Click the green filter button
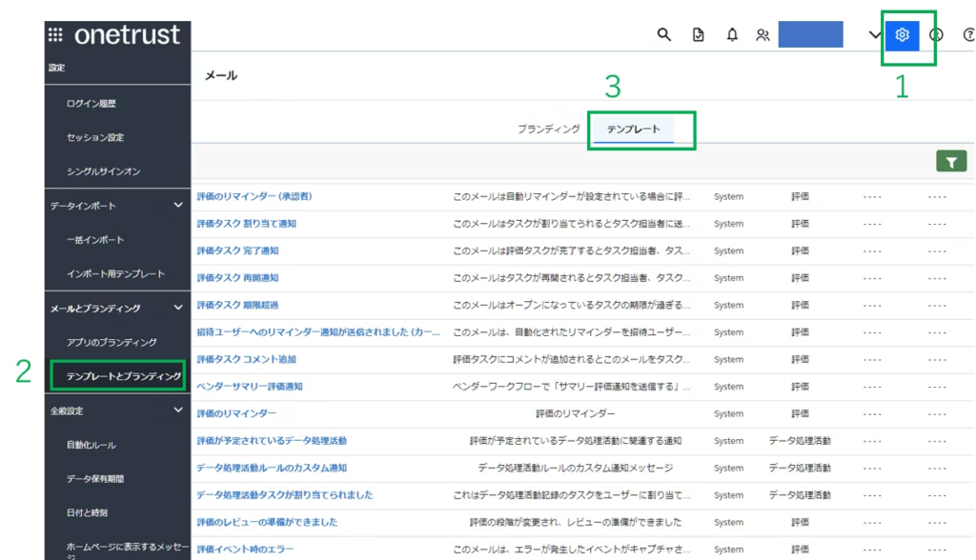976x560 pixels. tap(950, 161)
